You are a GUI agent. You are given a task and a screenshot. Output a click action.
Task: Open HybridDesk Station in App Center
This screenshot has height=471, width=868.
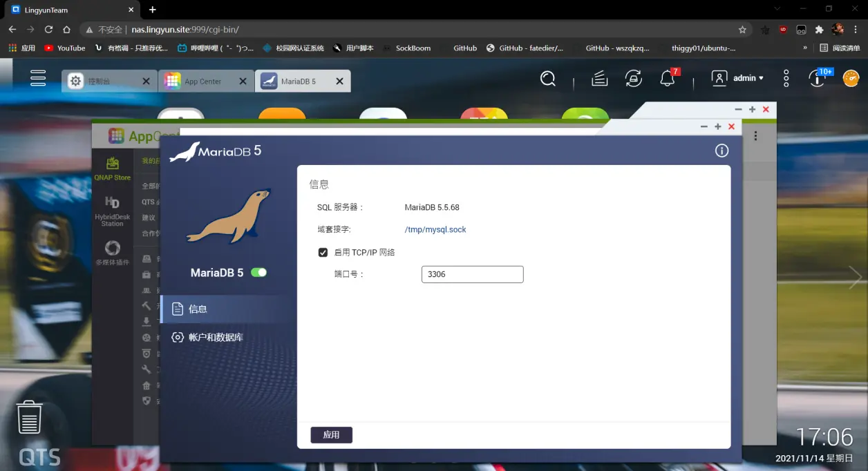[x=113, y=211]
